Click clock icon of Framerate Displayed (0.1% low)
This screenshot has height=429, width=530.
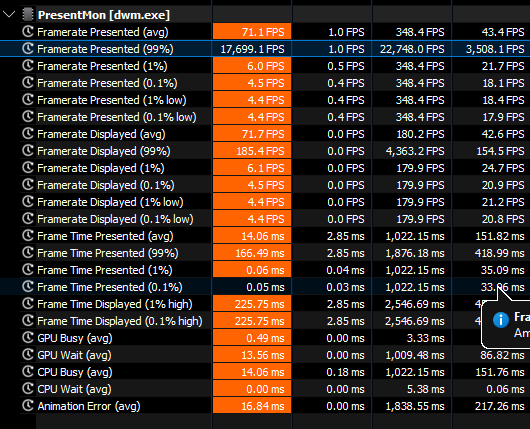click(28, 219)
